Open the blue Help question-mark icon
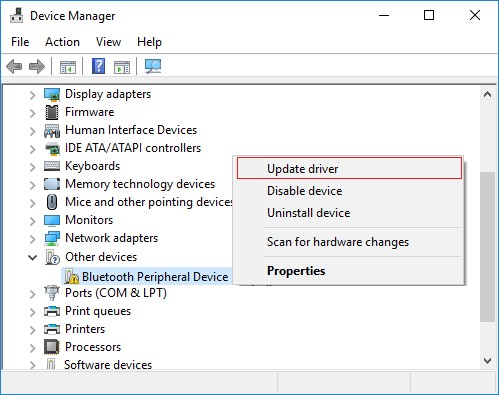Screen dimensions: 499x395 click(x=99, y=66)
